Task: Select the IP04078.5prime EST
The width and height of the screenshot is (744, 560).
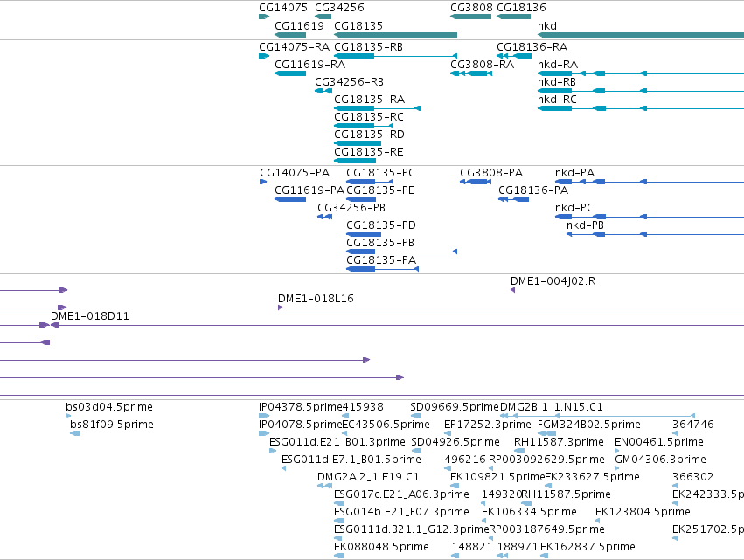Action: click(x=264, y=433)
